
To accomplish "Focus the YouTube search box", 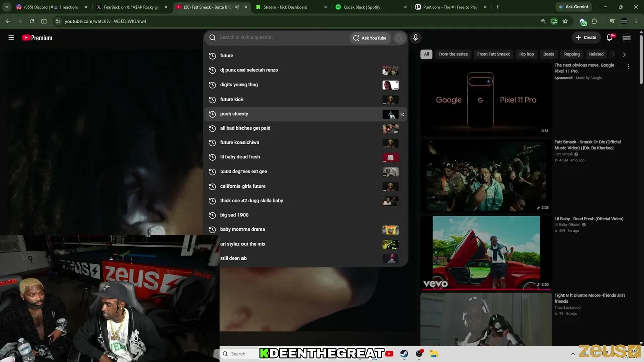I will coord(283,37).
